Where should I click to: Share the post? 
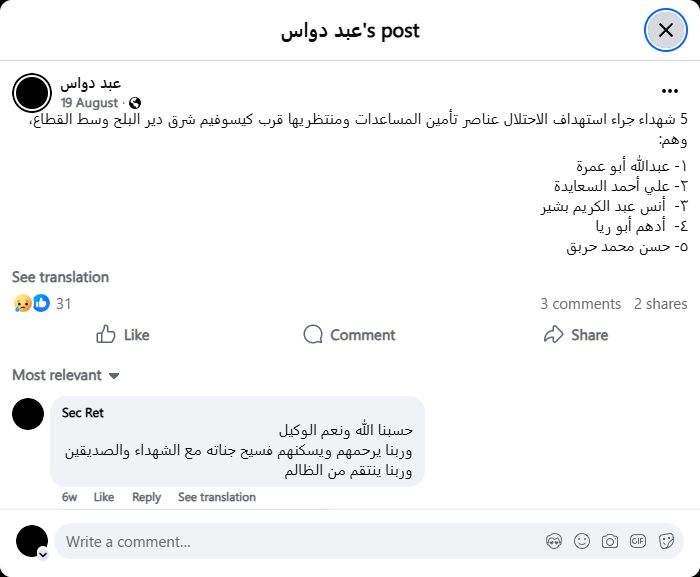point(576,335)
